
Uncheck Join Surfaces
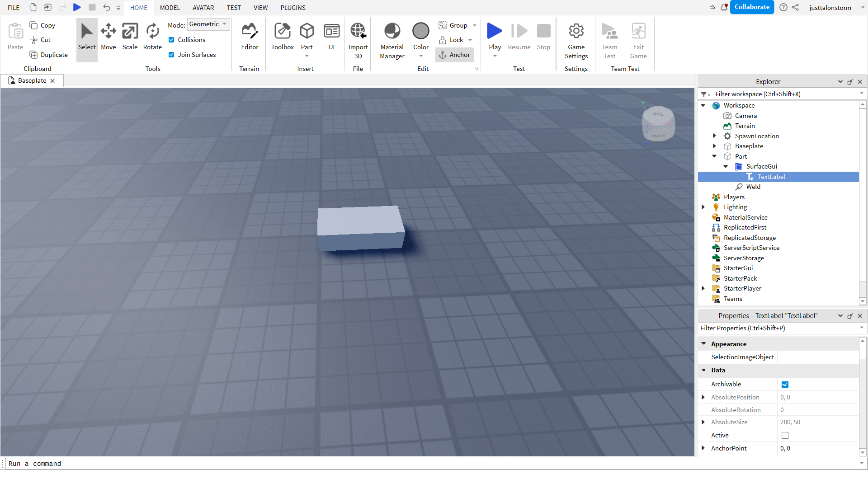pyautogui.click(x=171, y=55)
